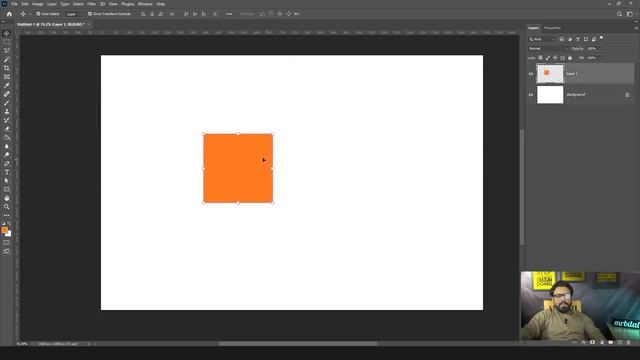Image resolution: width=640 pixels, height=360 pixels.
Task: Click the align left edges button
Action: coord(143,14)
